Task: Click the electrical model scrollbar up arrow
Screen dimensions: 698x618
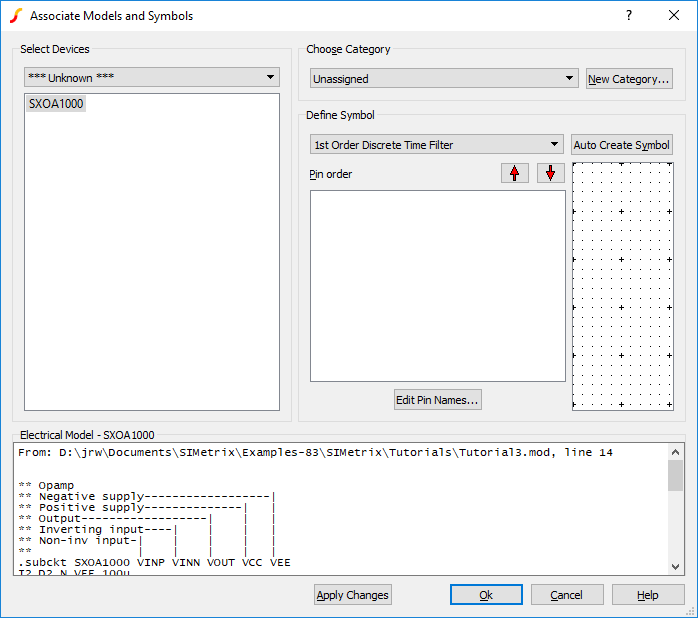Action: click(676, 452)
